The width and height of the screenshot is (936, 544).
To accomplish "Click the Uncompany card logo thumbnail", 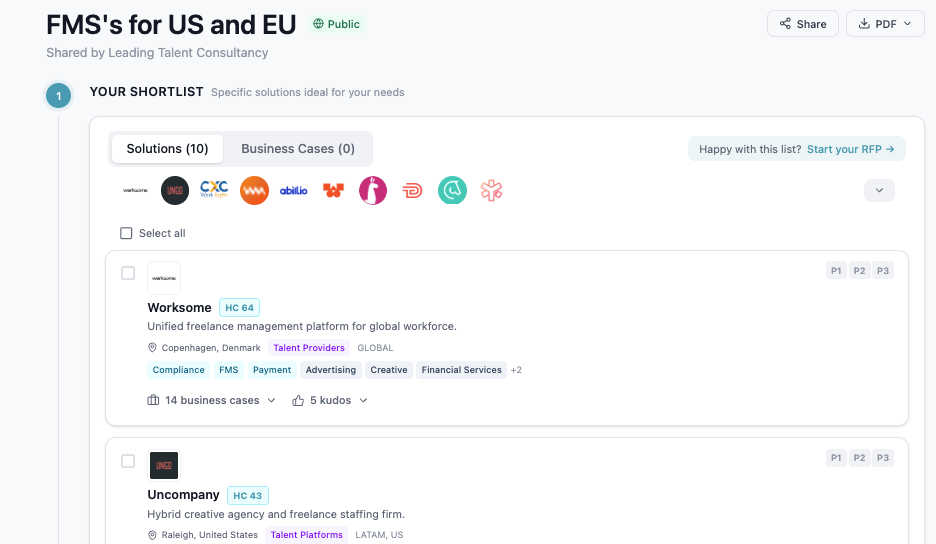I will [x=164, y=466].
